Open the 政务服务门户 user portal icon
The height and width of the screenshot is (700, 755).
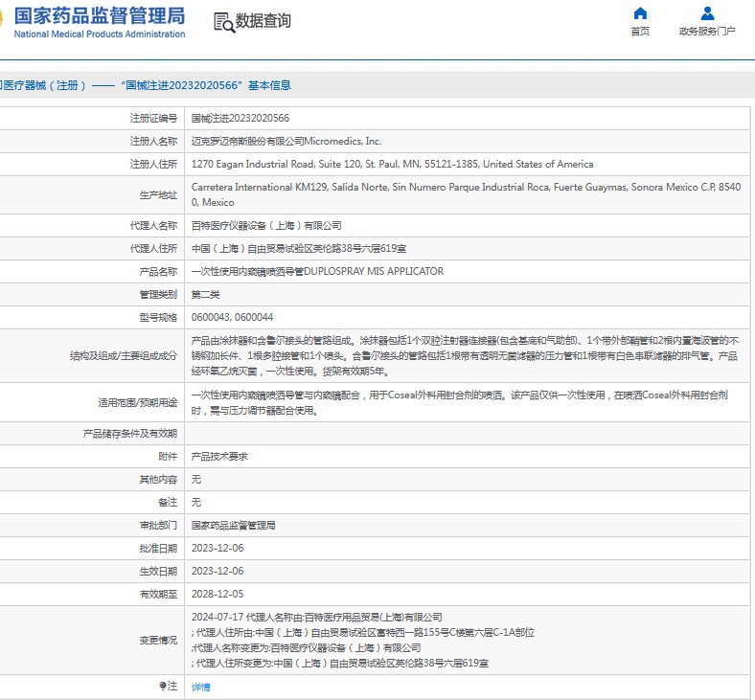707,13
